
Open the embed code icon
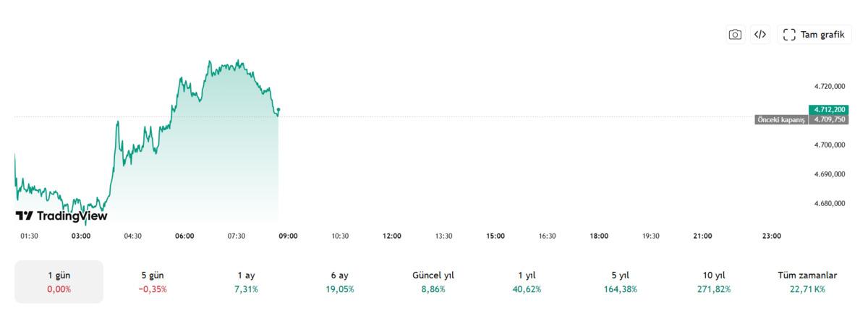click(x=759, y=35)
